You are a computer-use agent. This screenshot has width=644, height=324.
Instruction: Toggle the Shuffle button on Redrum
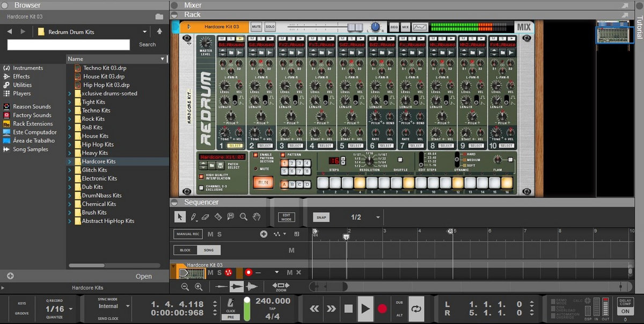(x=399, y=160)
